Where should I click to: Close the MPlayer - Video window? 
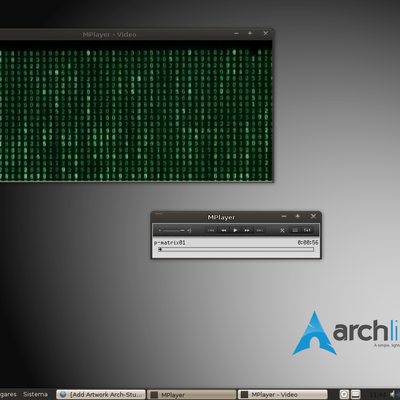tap(265, 33)
